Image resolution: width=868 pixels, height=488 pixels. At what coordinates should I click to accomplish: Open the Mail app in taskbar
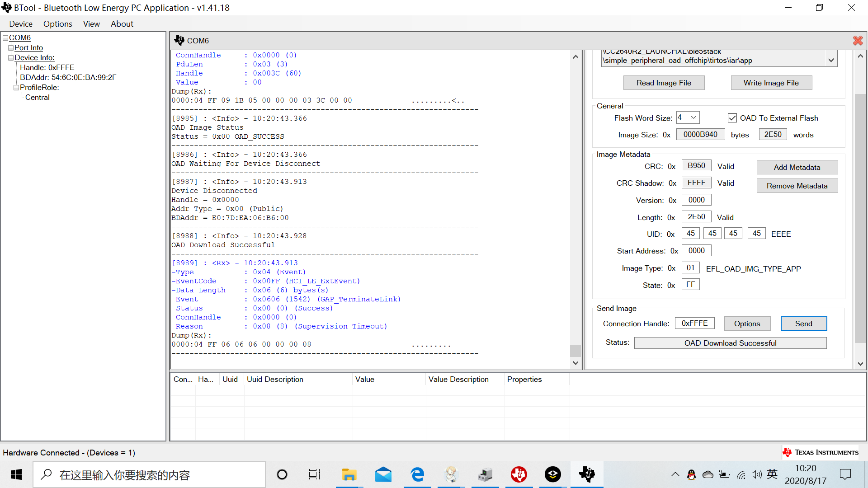[x=383, y=474]
